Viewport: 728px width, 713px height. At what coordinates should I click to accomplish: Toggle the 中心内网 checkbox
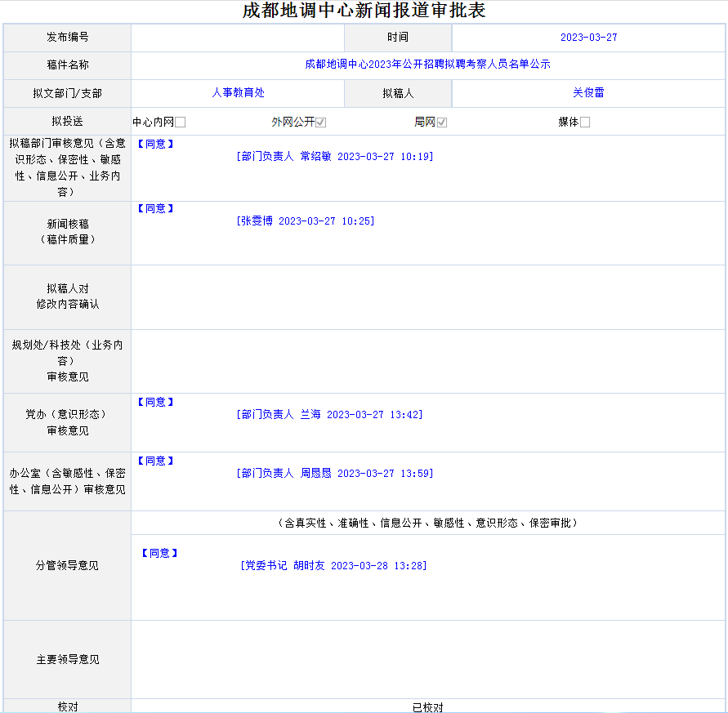(x=181, y=123)
